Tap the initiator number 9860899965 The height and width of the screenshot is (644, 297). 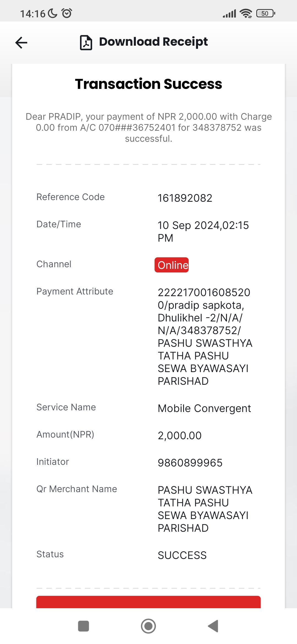190,463
